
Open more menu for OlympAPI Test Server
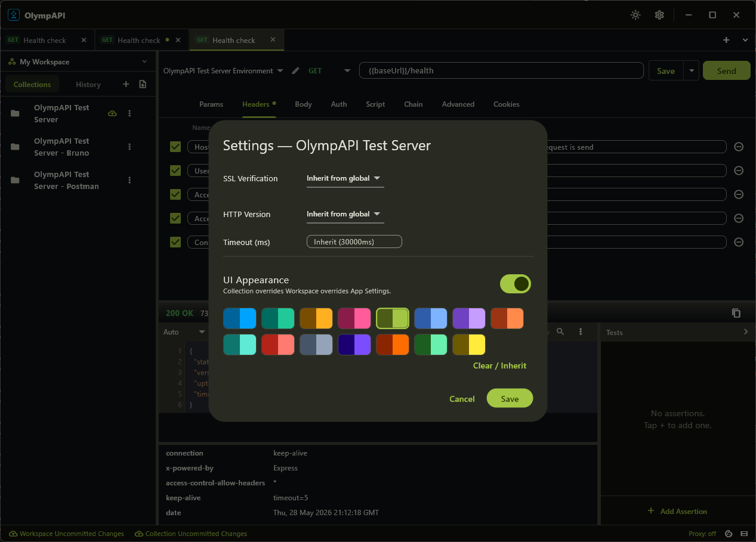129,113
